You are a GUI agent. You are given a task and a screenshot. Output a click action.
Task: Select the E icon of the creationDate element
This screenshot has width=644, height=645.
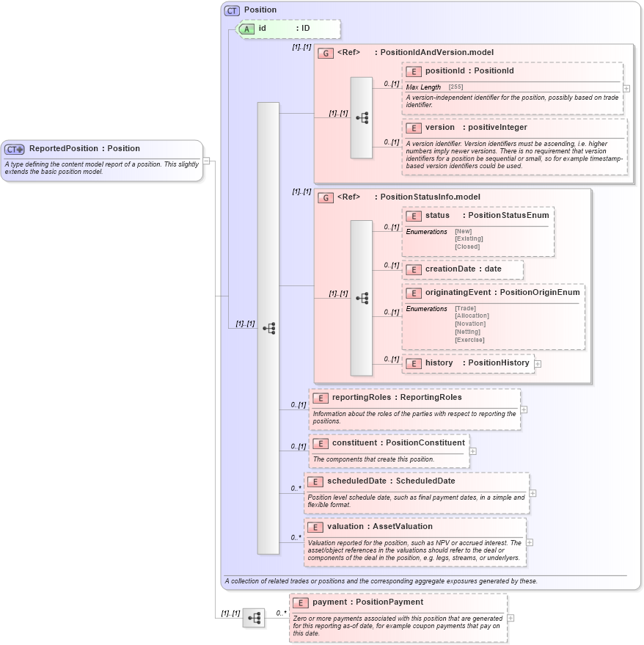coord(413,269)
